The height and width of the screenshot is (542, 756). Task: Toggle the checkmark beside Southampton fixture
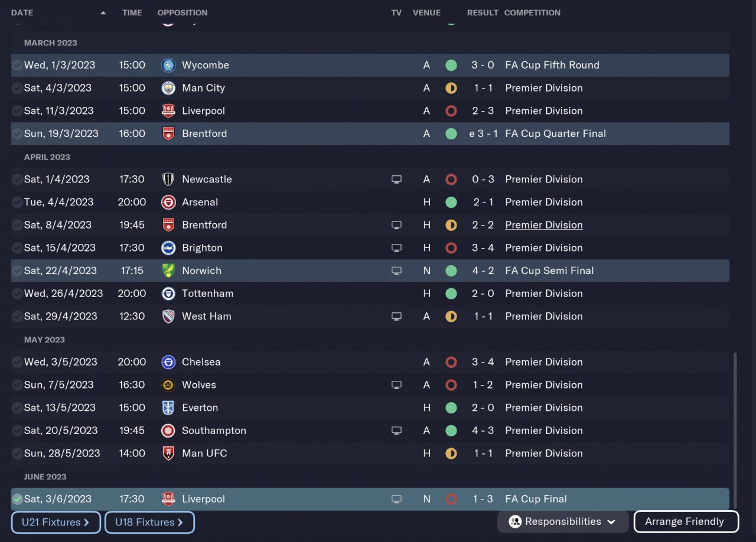coord(18,431)
